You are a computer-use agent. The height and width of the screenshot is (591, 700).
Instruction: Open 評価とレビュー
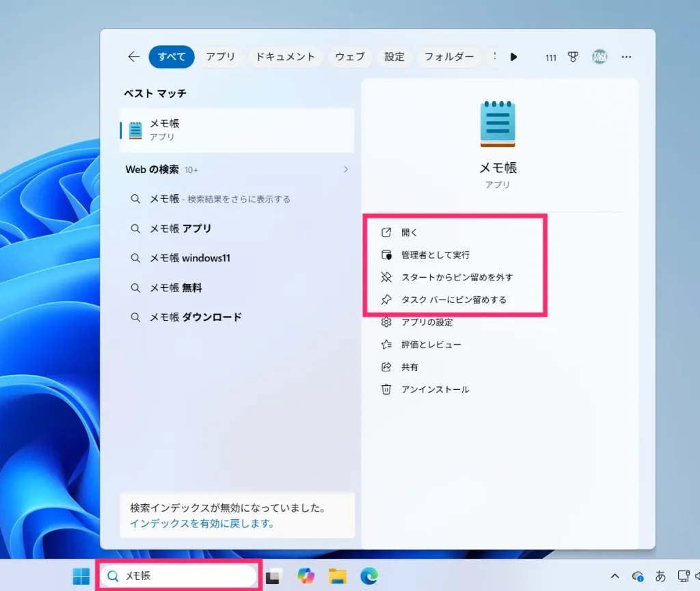click(431, 345)
